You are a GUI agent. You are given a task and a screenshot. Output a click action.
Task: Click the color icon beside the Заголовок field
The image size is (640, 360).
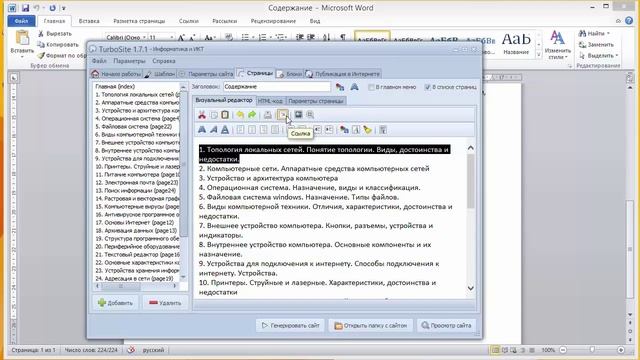340,87
